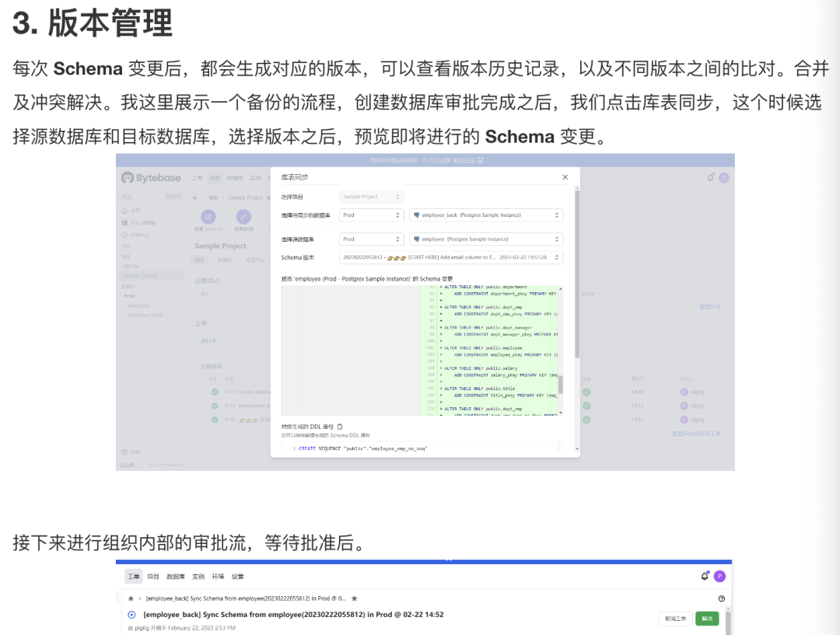Star the employee_back Sync Schema issue
Image resolution: width=840 pixels, height=635 pixels.
(x=354, y=598)
